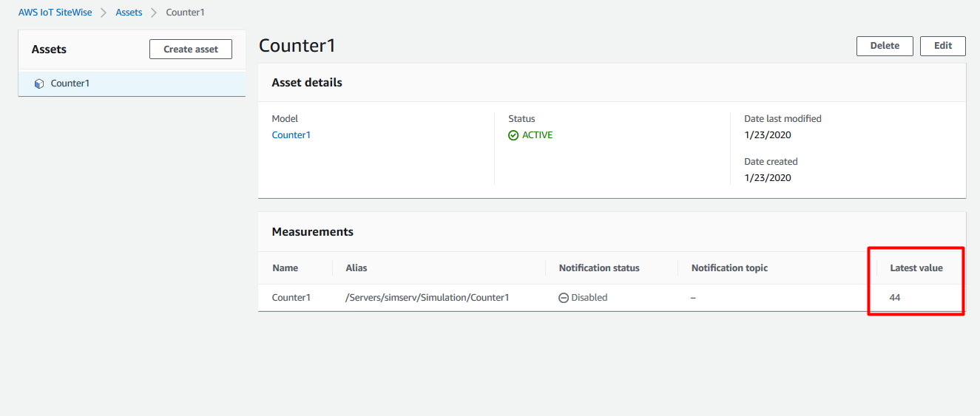
Task: Click the /Servers/simserv/Simulation/Counter1 alias text
Action: coord(428,298)
